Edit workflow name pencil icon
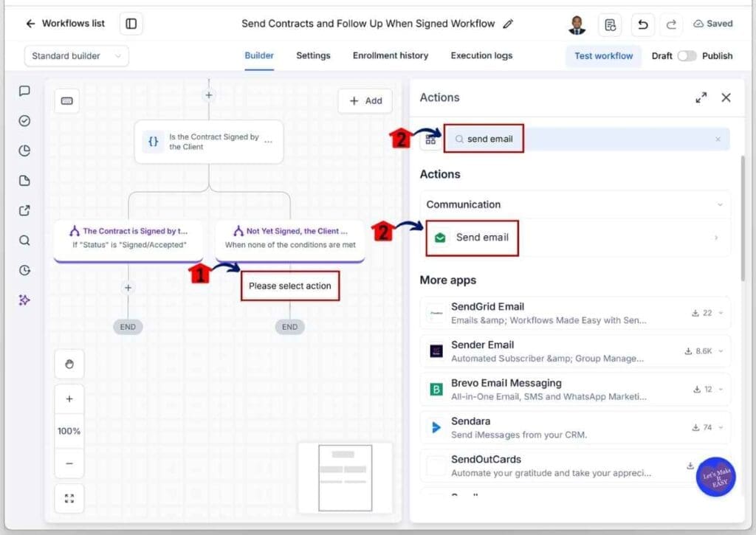This screenshot has height=535, width=756. point(508,24)
